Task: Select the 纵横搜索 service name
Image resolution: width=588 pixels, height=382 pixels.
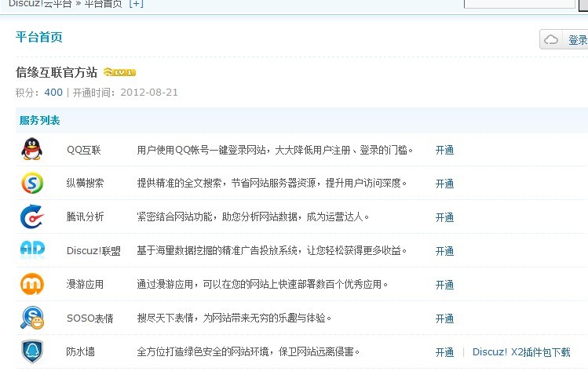Action: click(x=85, y=183)
